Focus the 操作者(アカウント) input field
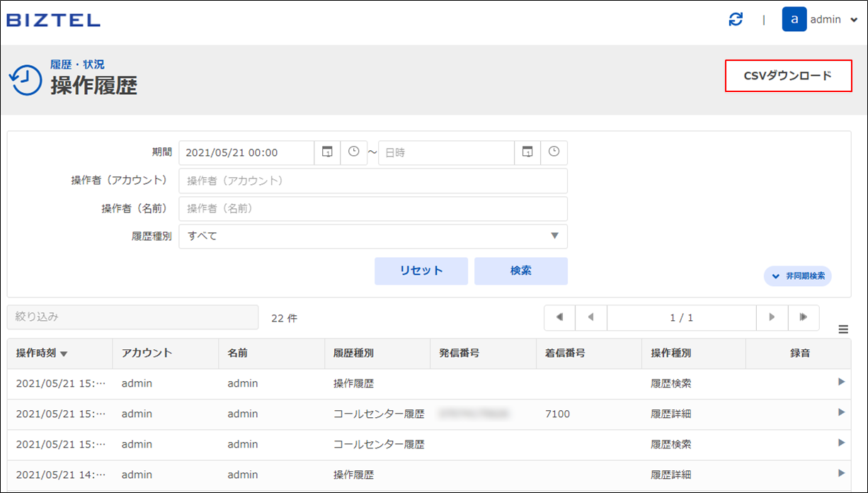The height and width of the screenshot is (493, 868). [x=373, y=181]
